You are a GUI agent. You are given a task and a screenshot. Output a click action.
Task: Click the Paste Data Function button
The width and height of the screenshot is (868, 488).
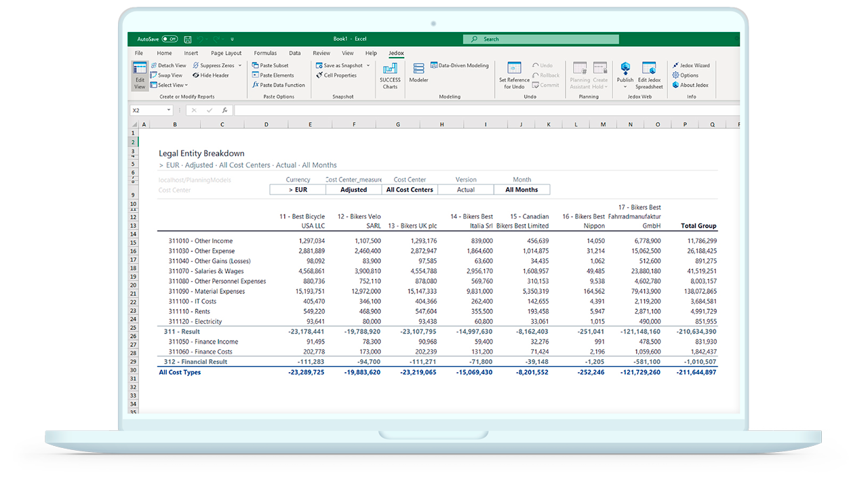click(x=279, y=85)
